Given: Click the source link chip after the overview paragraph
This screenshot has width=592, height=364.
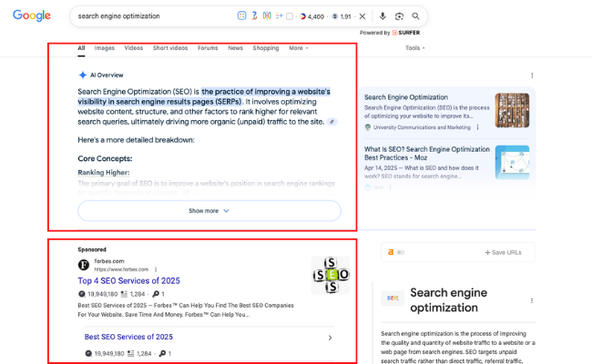Looking at the screenshot, I should (x=332, y=121).
